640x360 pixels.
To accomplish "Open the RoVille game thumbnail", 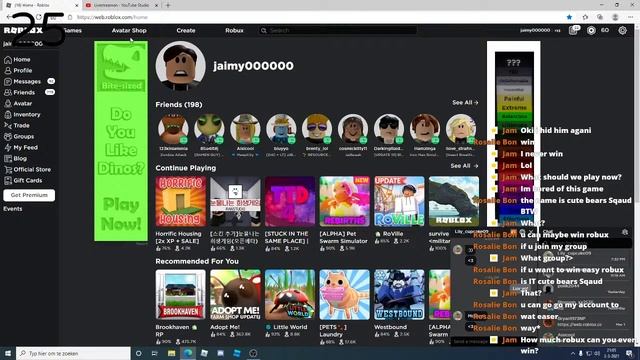I will (399, 202).
